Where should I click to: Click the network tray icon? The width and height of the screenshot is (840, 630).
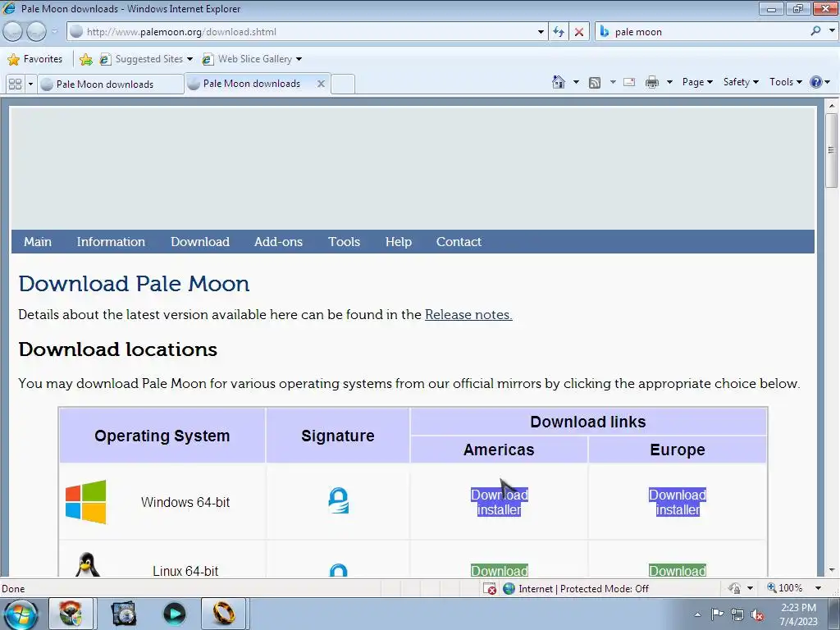pos(737,614)
